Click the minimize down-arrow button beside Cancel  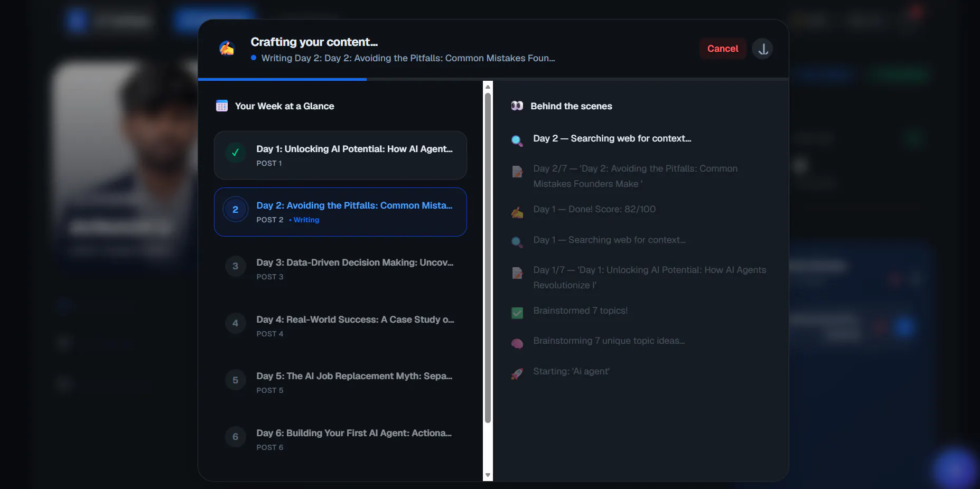click(762, 49)
